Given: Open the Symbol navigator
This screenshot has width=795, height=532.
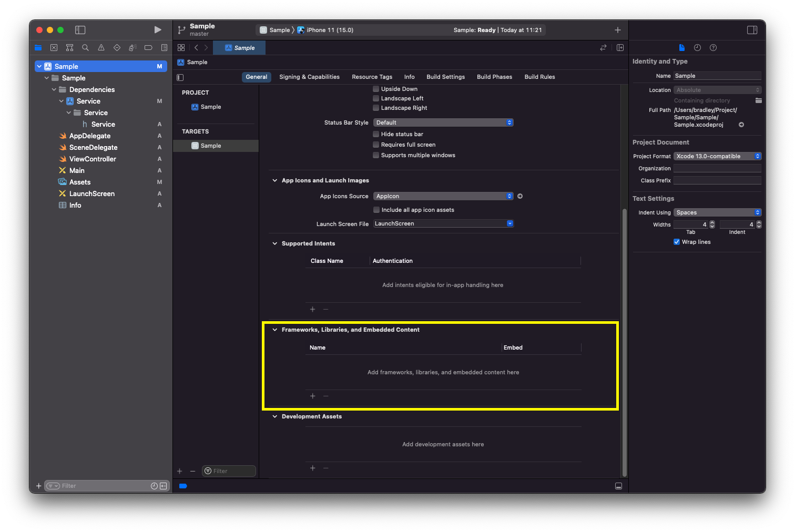Looking at the screenshot, I should pyautogui.click(x=69, y=48).
